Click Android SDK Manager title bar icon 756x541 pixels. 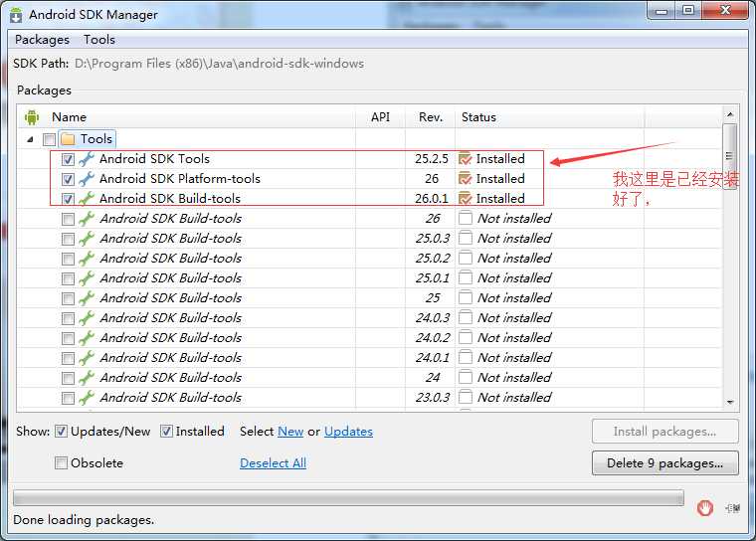pos(16,15)
